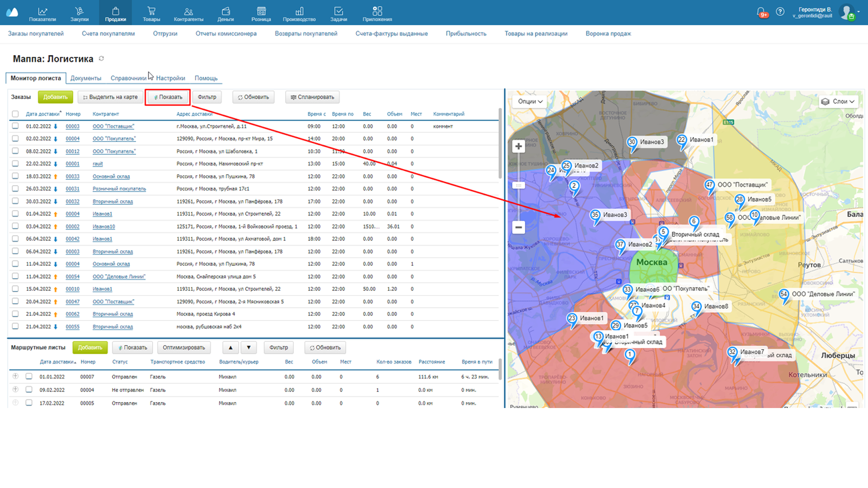Open notifications bell with 9+ badge
The width and height of the screenshot is (868, 488).
pos(761,12)
